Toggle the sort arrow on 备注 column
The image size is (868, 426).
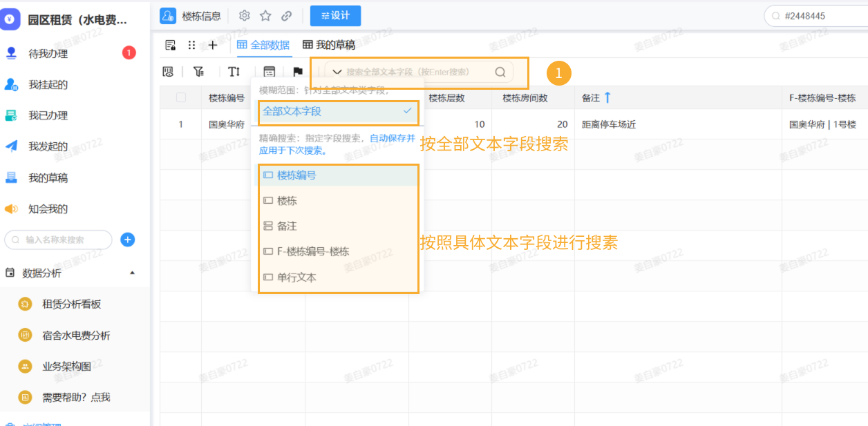[607, 98]
